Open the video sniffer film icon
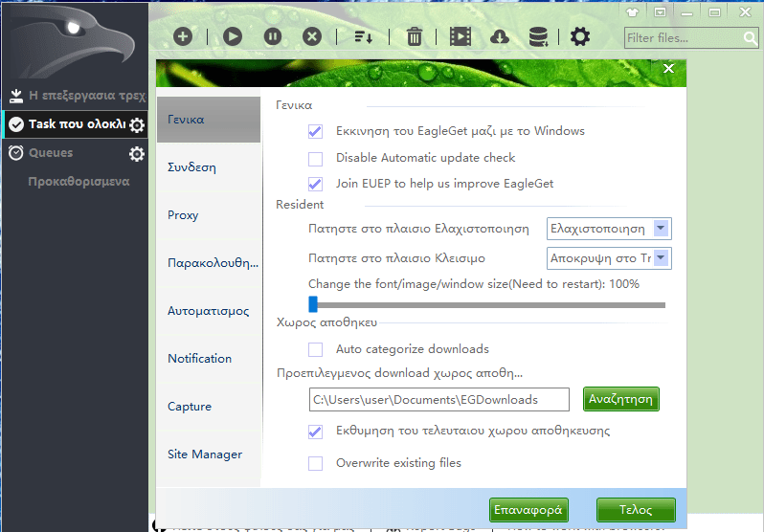The width and height of the screenshot is (764, 532). 461,36
